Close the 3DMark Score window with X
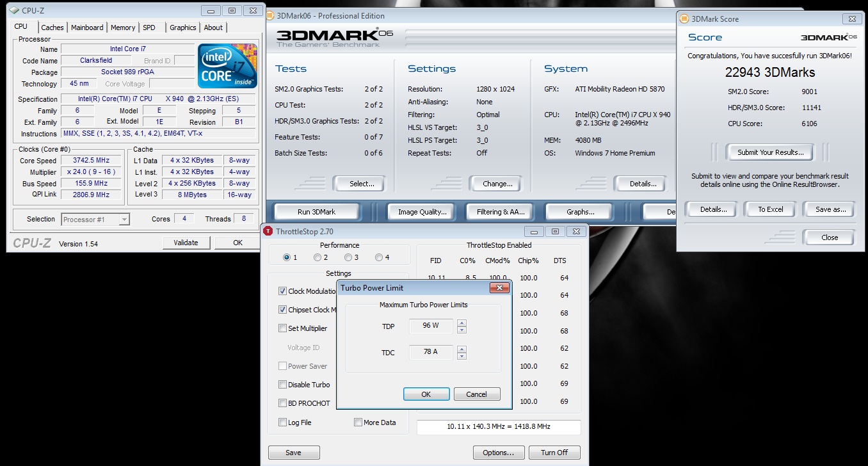 (851, 19)
